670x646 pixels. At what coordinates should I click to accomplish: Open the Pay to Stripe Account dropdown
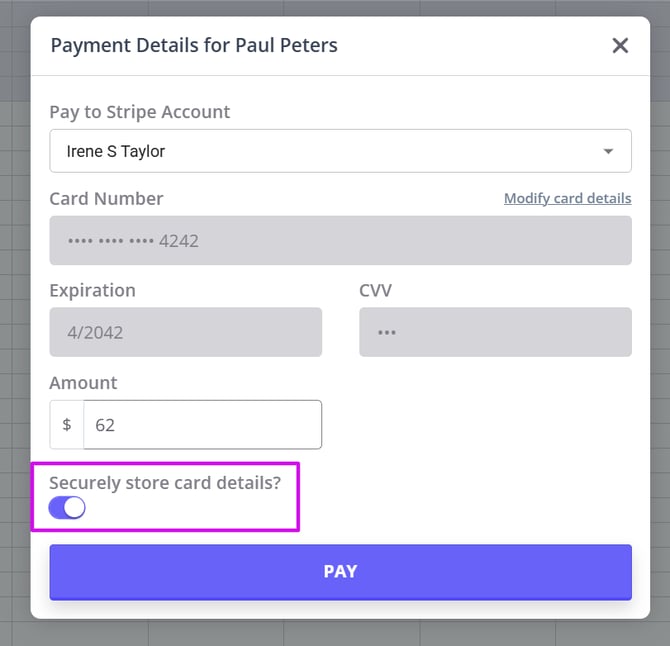[340, 151]
